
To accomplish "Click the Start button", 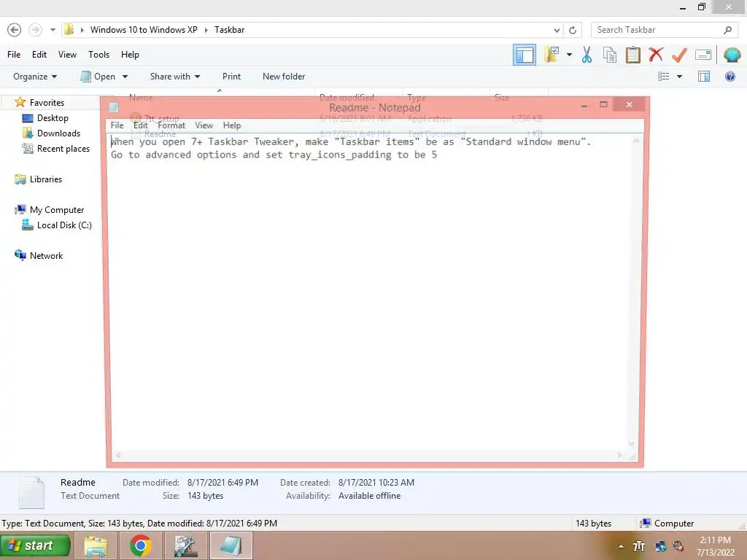I will pos(35,545).
